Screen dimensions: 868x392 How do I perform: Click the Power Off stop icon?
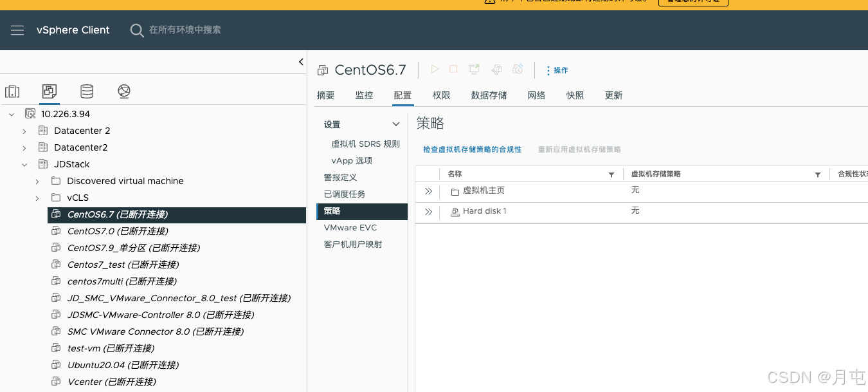coord(453,69)
